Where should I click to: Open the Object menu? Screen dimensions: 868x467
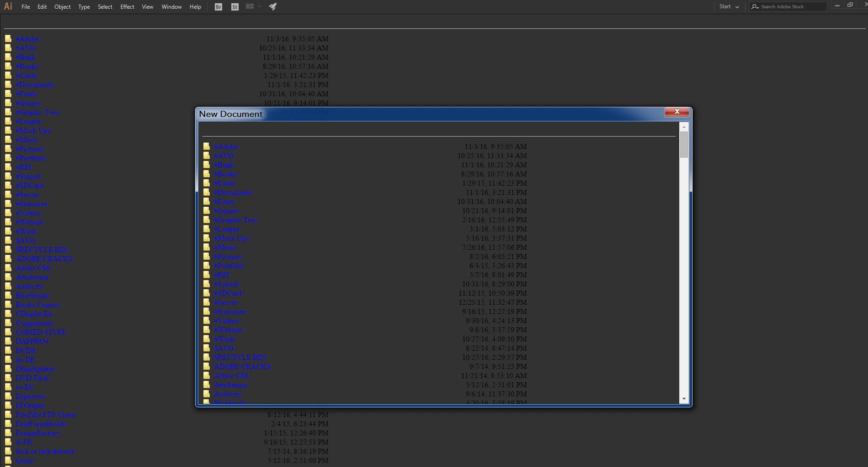point(62,7)
